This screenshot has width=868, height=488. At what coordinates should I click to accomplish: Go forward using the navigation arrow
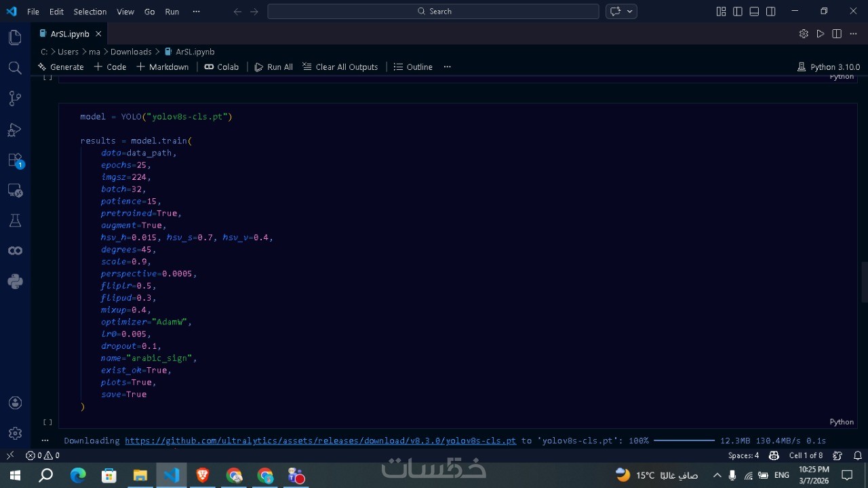pyautogui.click(x=254, y=12)
